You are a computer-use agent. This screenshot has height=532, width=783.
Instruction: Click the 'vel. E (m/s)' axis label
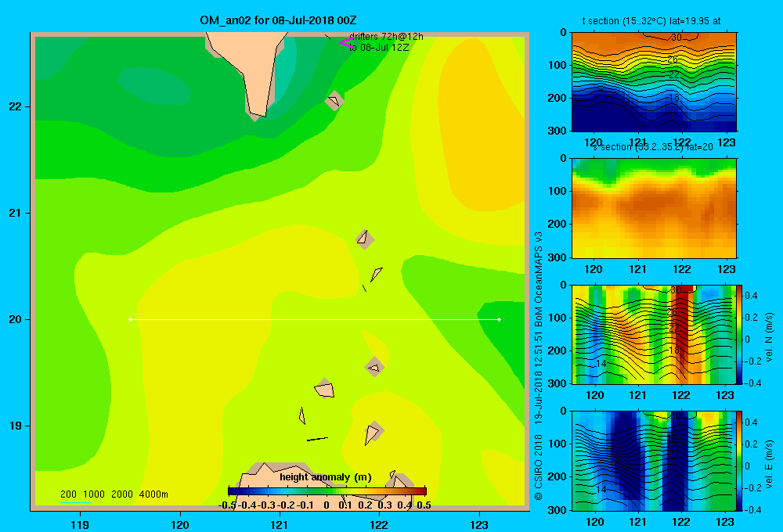click(770, 464)
